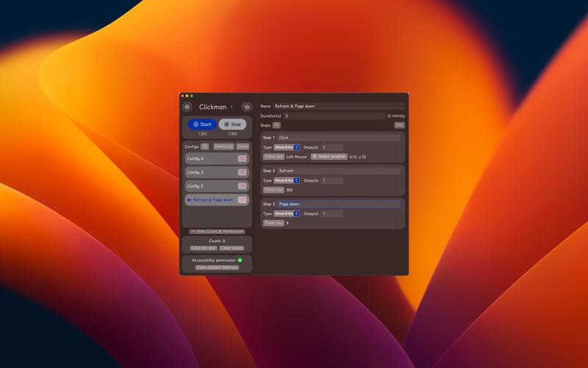Click Open System Settings button
The height and width of the screenshot is (368, 588).
[217, 267]
